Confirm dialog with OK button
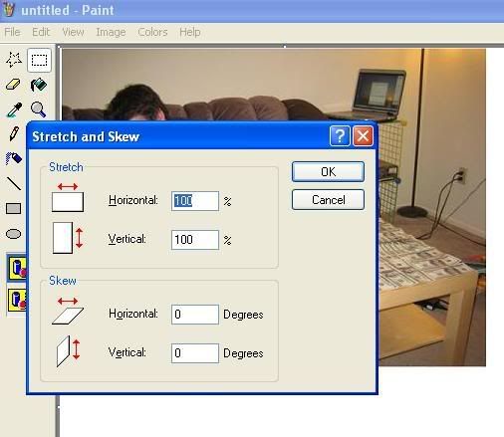504x437 pixels. click(328, 171)
